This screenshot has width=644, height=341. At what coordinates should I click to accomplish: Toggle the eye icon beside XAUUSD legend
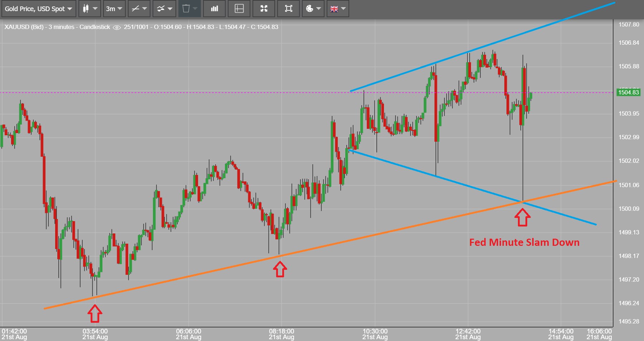[x=117, y=27]
